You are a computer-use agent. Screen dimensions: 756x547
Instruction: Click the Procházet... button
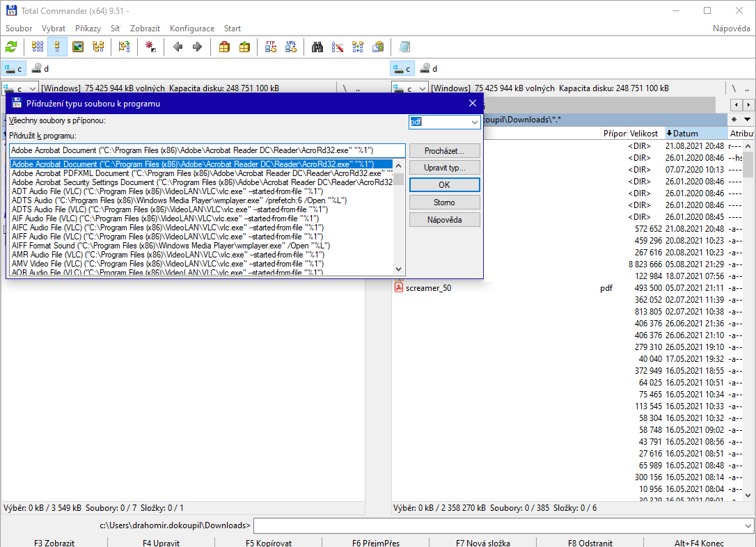pyautogui.click(x=444, y=151)
